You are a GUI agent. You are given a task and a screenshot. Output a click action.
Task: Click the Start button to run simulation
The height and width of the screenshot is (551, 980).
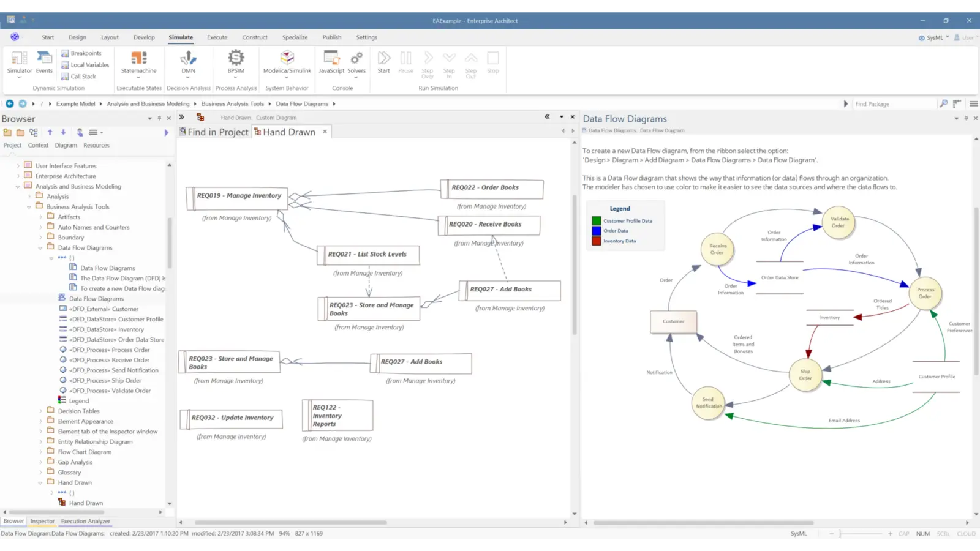point(383,61)
